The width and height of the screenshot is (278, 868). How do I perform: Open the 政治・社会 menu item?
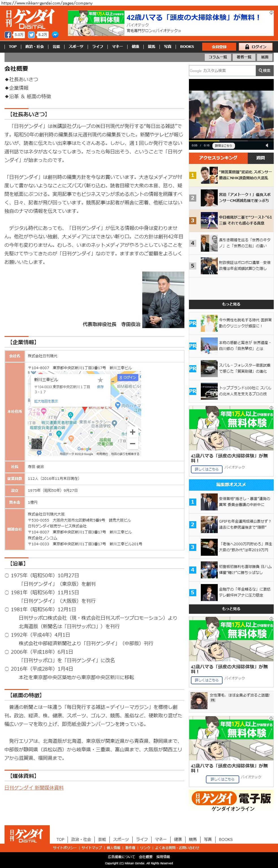pyautogui.click(x=34, y=46)
